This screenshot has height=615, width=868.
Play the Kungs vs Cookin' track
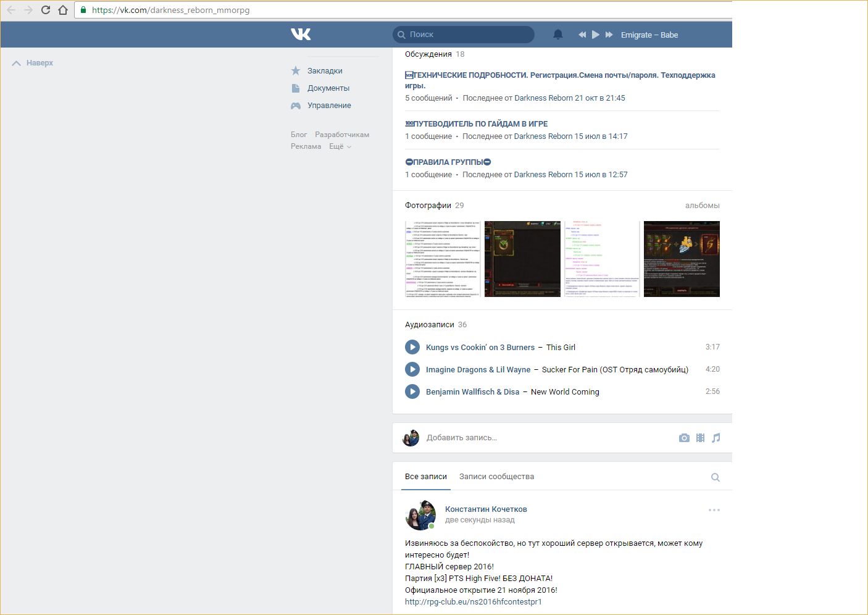412,347
